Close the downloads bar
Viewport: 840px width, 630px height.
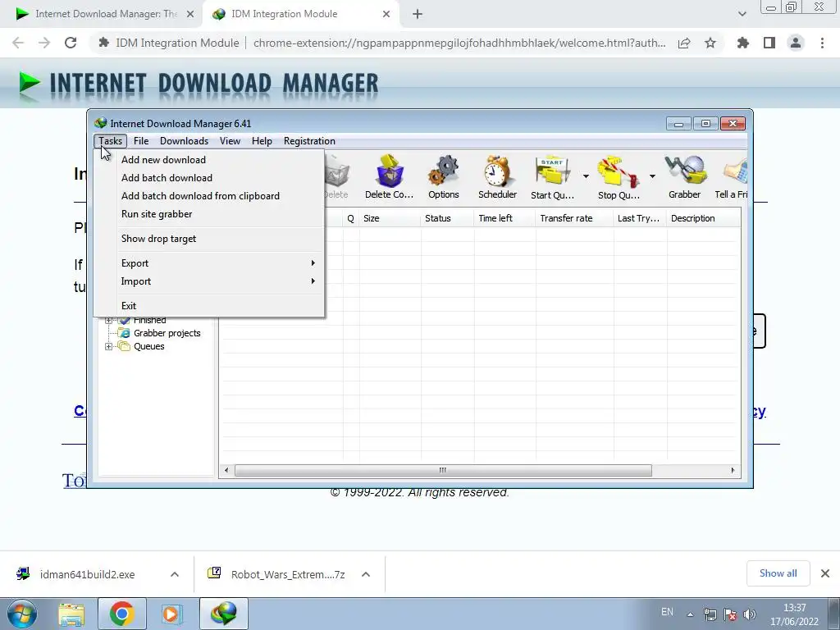pos(825,573)
